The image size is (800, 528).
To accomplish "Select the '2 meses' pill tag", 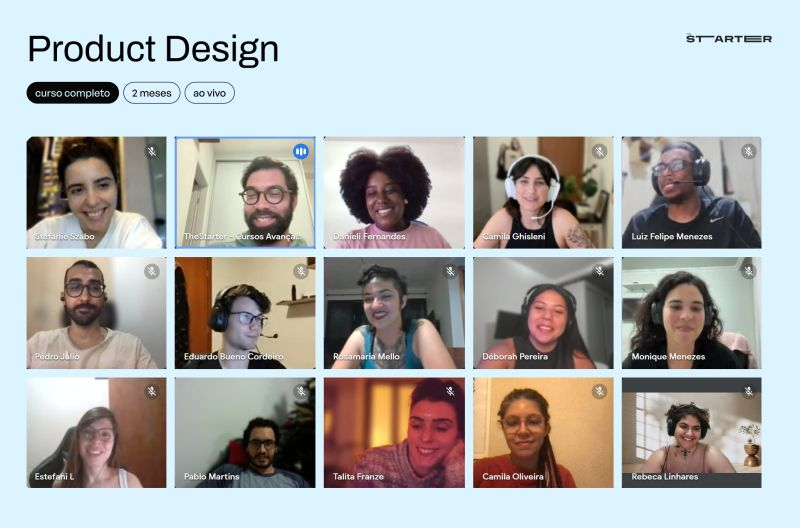I will click(x=152, y=93).
